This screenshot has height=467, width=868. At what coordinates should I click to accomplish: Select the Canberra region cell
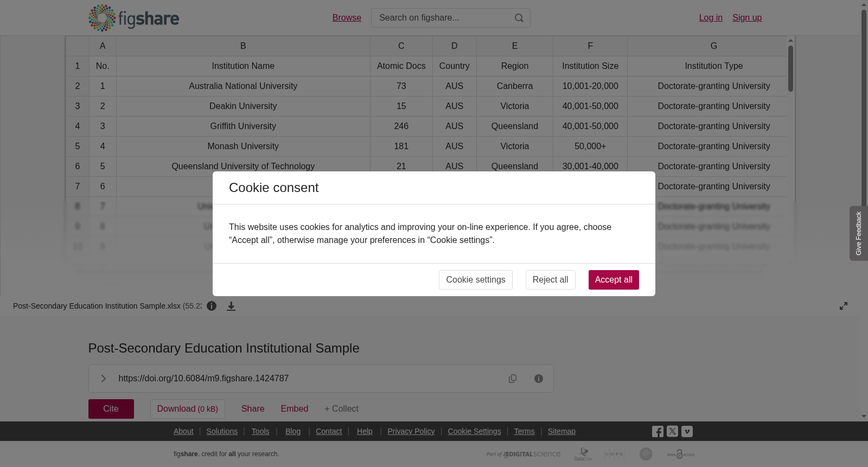[x=515, y=86]
